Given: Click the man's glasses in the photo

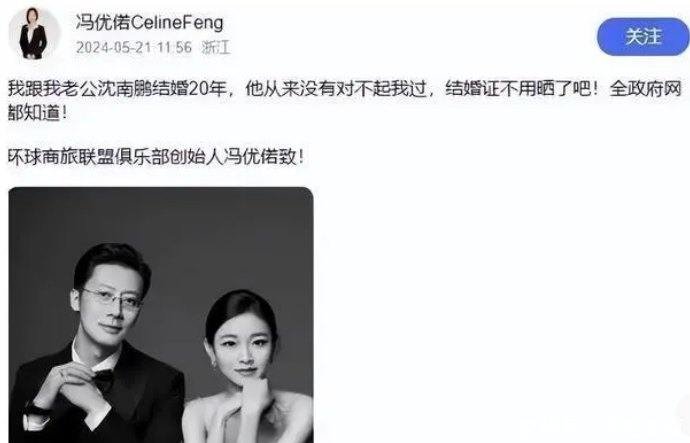Looking at the screenshot, I should click(112, 298).
